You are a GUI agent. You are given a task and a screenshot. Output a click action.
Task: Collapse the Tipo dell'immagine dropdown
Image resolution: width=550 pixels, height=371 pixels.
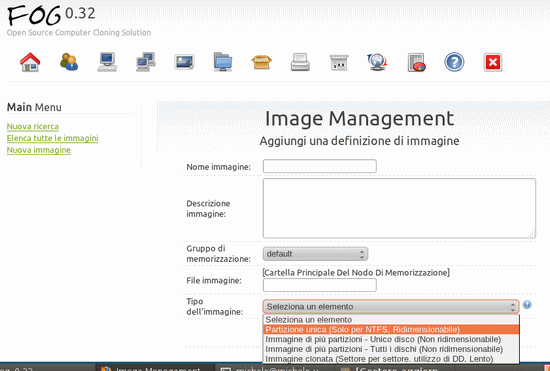click(391, 307)
